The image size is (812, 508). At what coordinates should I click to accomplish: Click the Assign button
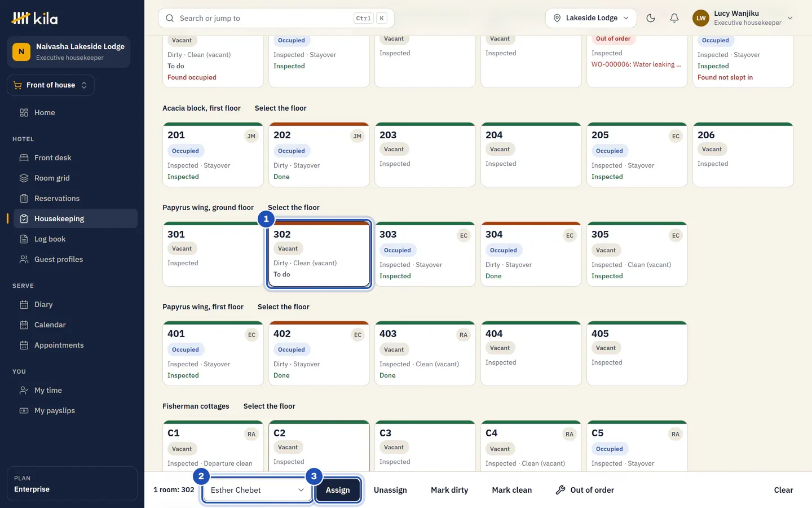338,490
